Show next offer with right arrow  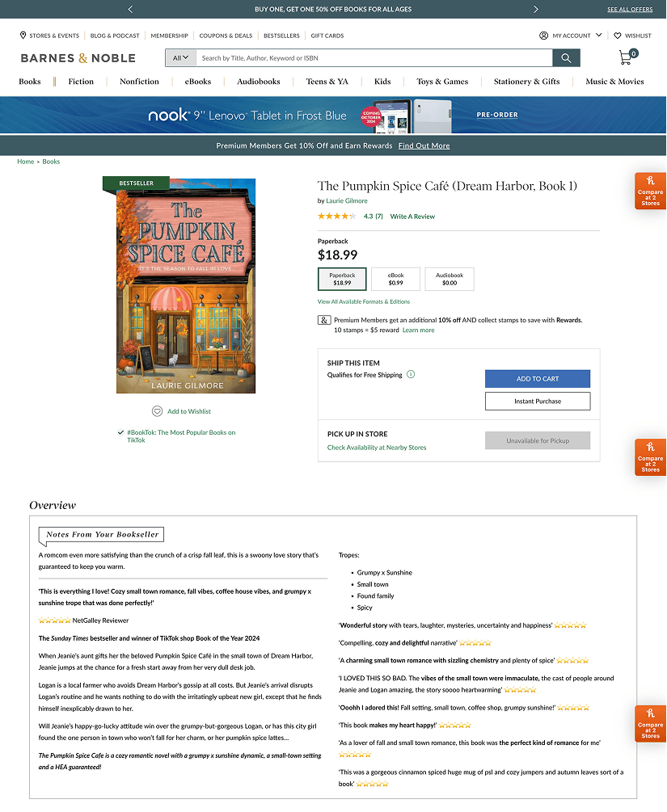pyautogui.click(x=536, y=10)
